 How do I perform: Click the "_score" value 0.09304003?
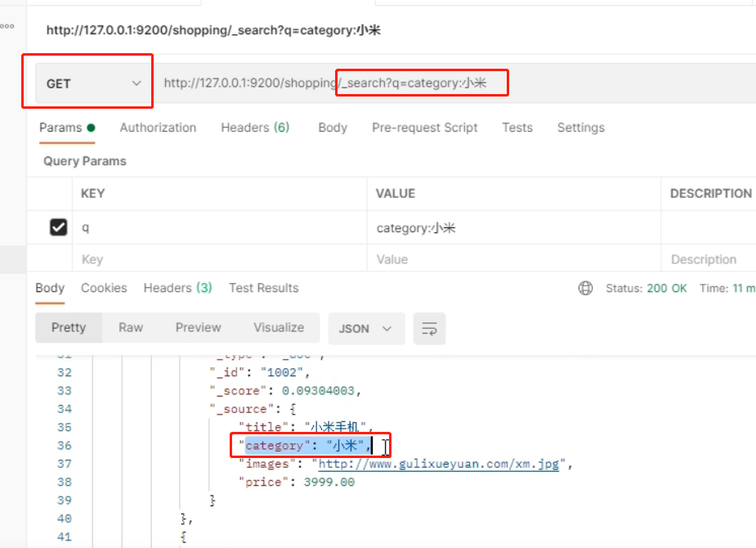point(318,391)
